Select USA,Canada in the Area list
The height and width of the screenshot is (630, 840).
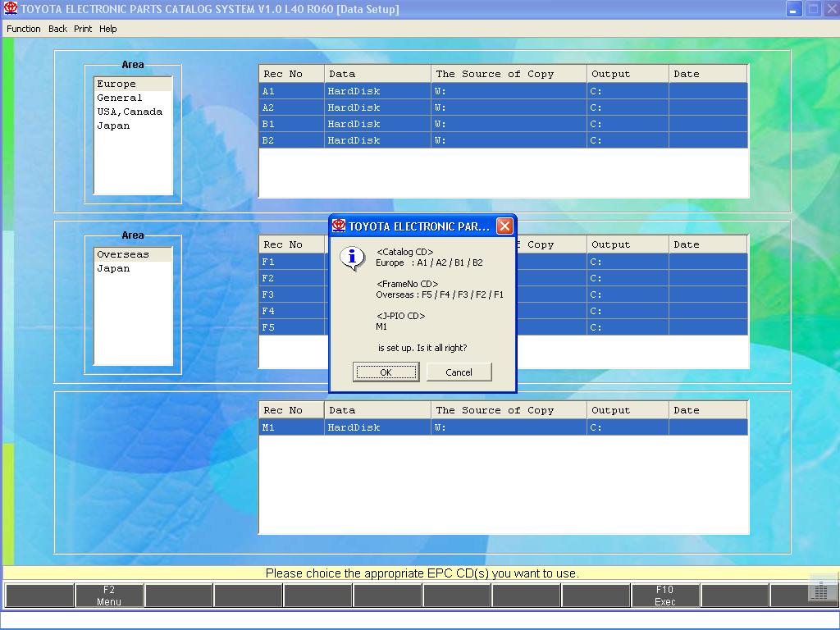click(x=130, y=112)
